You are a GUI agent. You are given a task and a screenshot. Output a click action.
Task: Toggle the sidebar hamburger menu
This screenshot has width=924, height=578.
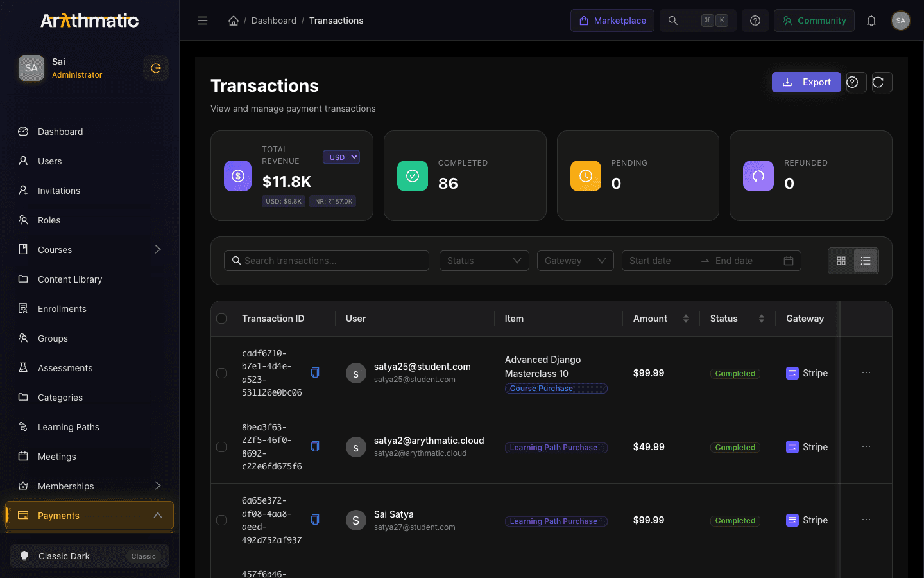pyautogui.click(x=203, y=21)
